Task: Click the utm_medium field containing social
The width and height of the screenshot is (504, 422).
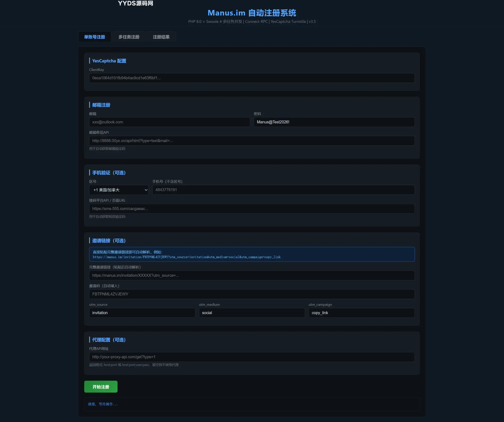Action: (252, 313)
